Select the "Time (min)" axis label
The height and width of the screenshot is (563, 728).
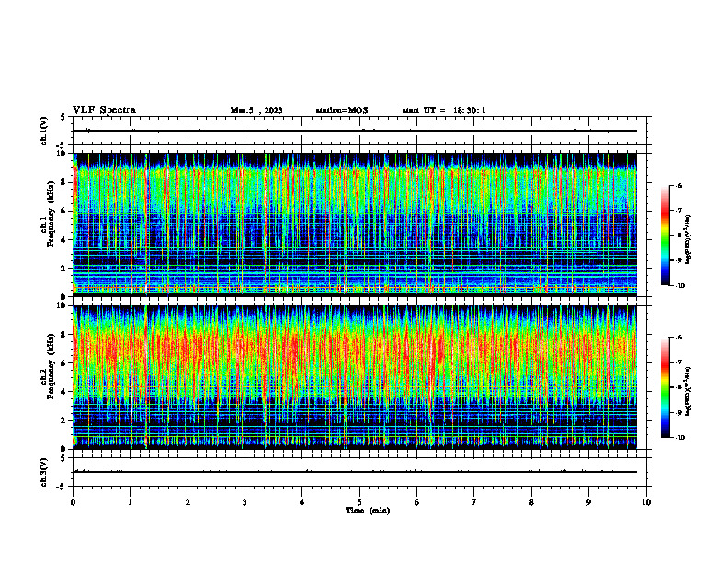coord(368,511)
